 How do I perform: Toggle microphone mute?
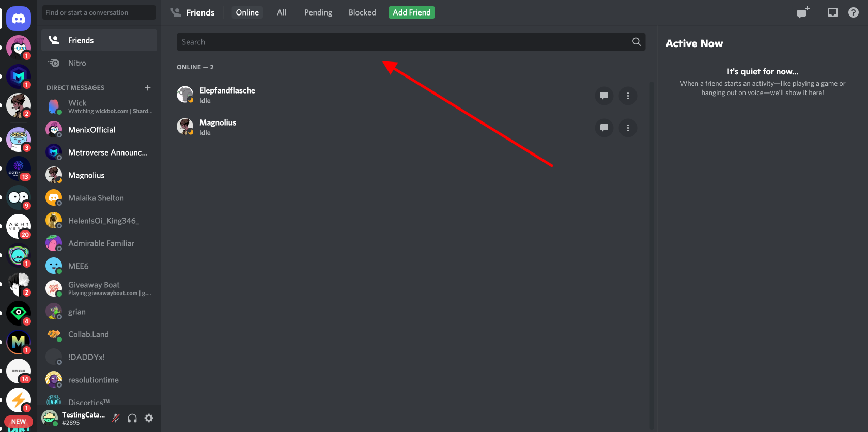116,418
